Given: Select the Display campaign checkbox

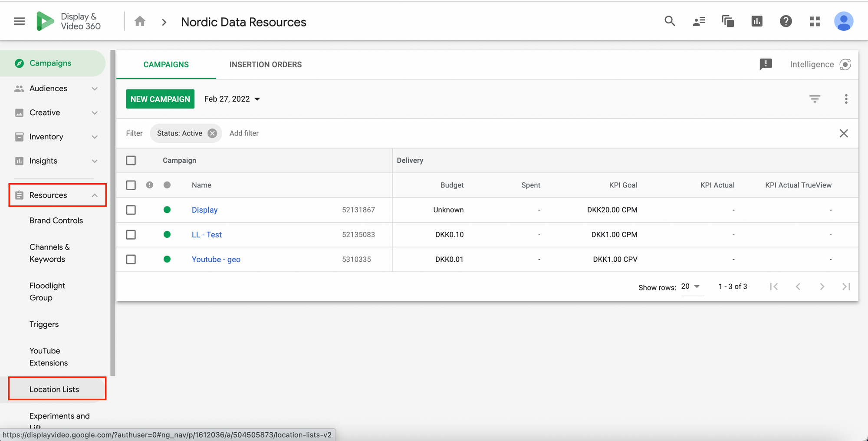Looking at the screenshot, I should tap(131, 210).
